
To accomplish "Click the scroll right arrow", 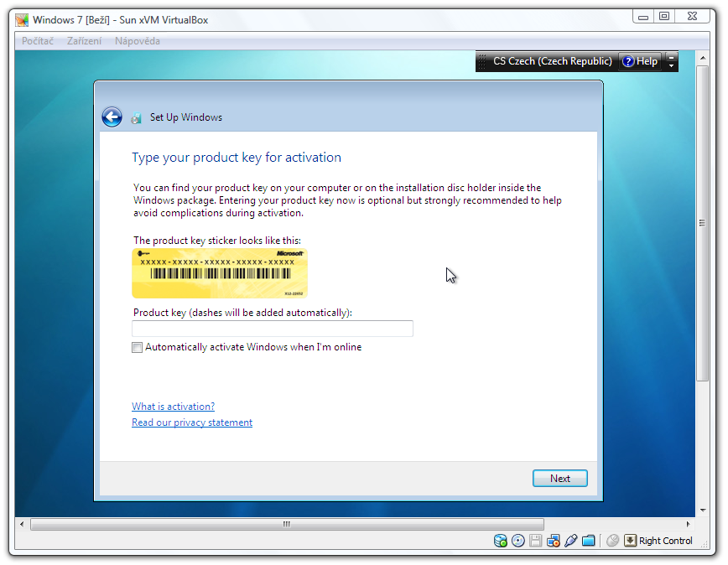I will pyautogui.click(x=688, y=524).
